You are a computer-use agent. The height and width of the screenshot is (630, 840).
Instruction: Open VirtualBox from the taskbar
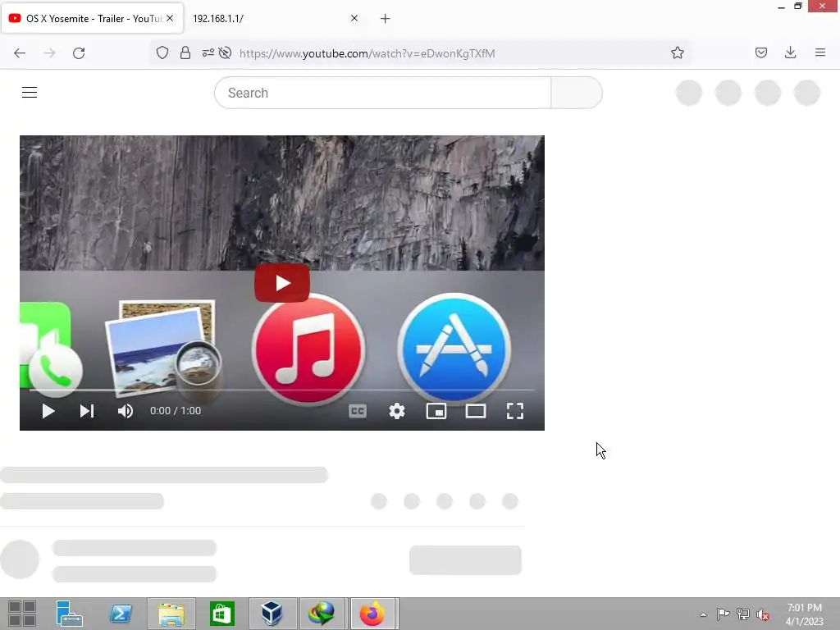272,614
